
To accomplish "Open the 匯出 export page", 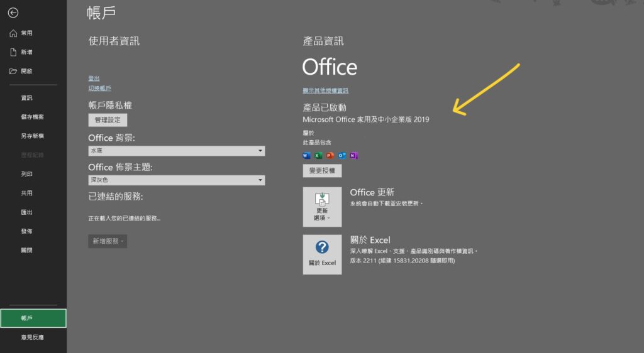I will point(26,212).
